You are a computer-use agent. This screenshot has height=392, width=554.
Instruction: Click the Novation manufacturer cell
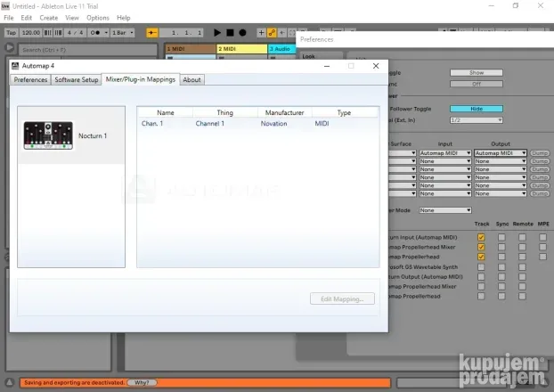pyautogui.click(x=273, y=123)
